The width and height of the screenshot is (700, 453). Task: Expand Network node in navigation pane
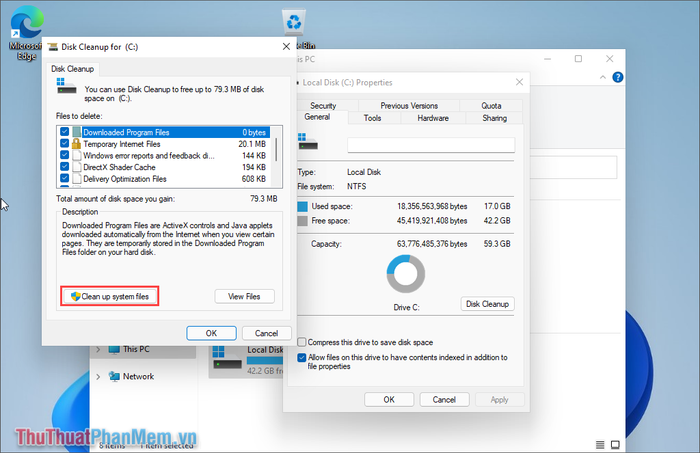click(x=98, y=377)
